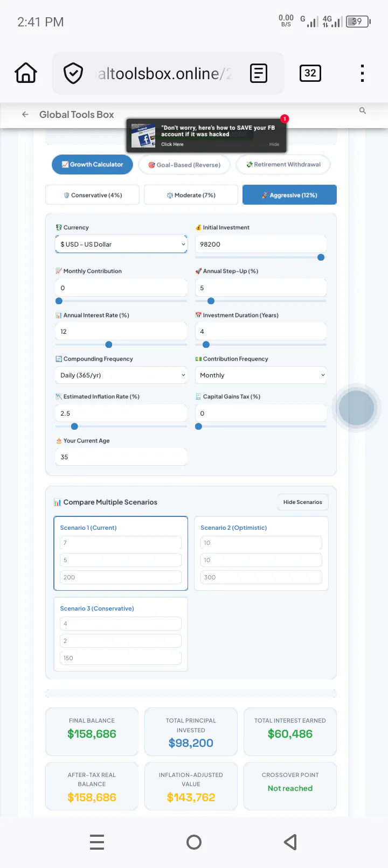Tap the Android back triangle button
Screen dimensions: 388x868
pos(290,842)
